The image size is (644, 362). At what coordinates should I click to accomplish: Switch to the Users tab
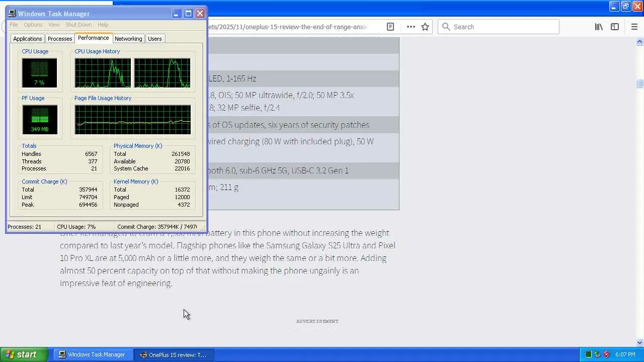click(x=155, y=39)
